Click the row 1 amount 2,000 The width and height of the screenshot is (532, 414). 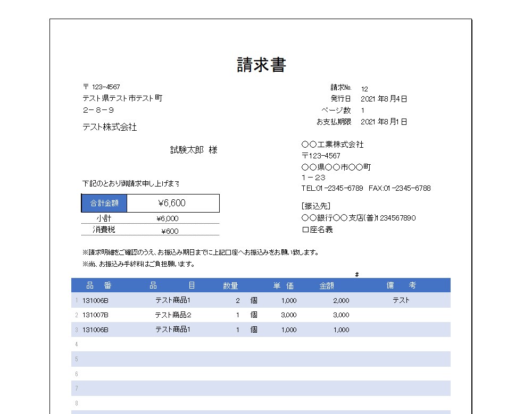pos(341,300)
